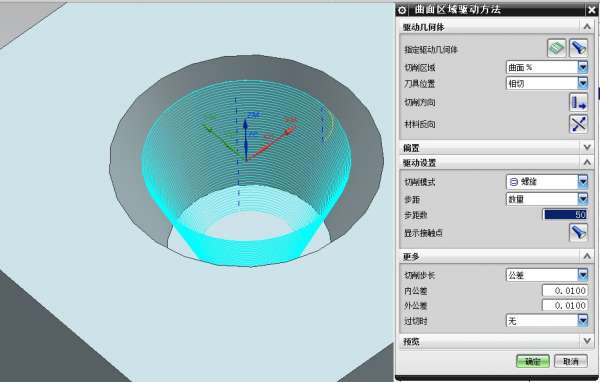600x382 pixels.
Task: Click the 取消 cancel button
Action: [x=571, y=361]
